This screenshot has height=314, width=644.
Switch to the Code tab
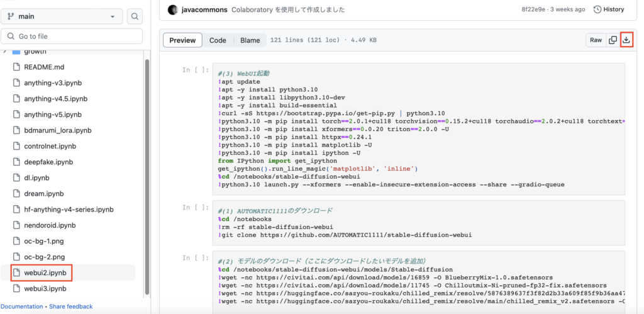tap(218, 40)
